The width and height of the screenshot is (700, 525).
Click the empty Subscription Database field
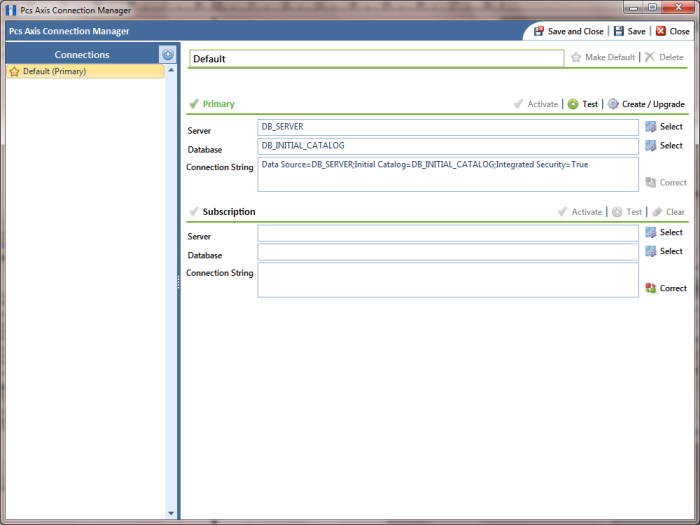pos(448,252)
